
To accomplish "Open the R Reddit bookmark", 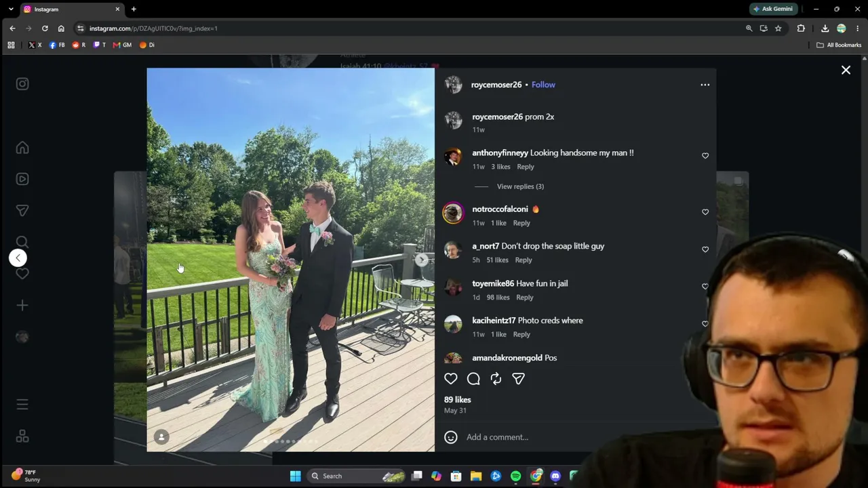I will coord(79,45).
